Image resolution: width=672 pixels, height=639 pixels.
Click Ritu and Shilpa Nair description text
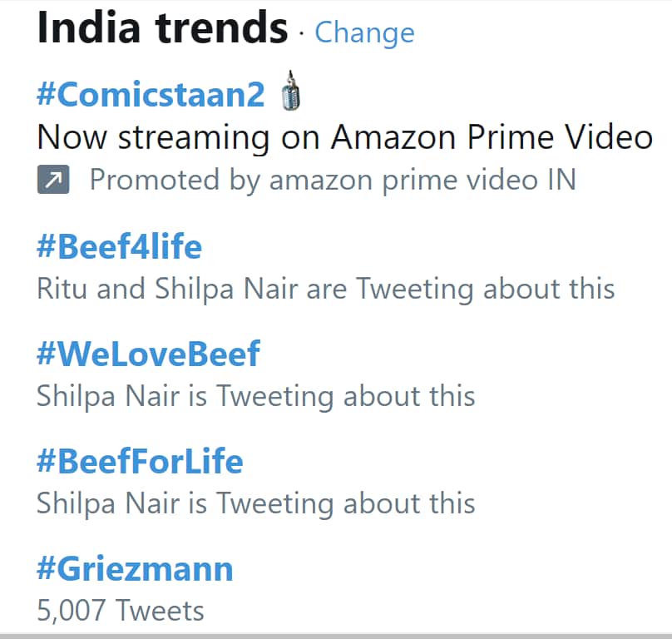click(324, 288)
